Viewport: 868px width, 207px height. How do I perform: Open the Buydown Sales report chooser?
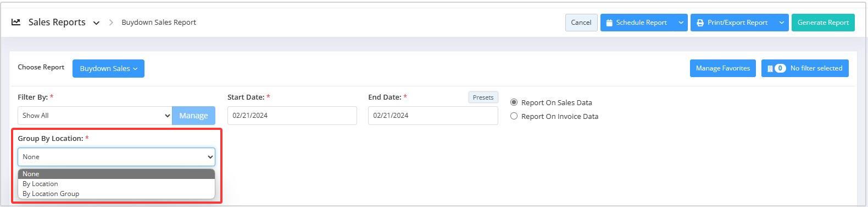(x=108, y=68)
